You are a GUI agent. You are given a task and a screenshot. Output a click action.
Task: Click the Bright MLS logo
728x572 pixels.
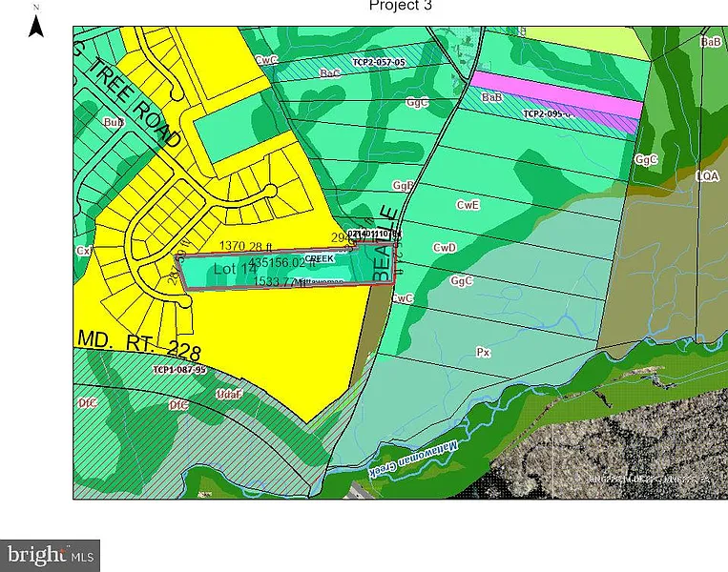point(50,555)
